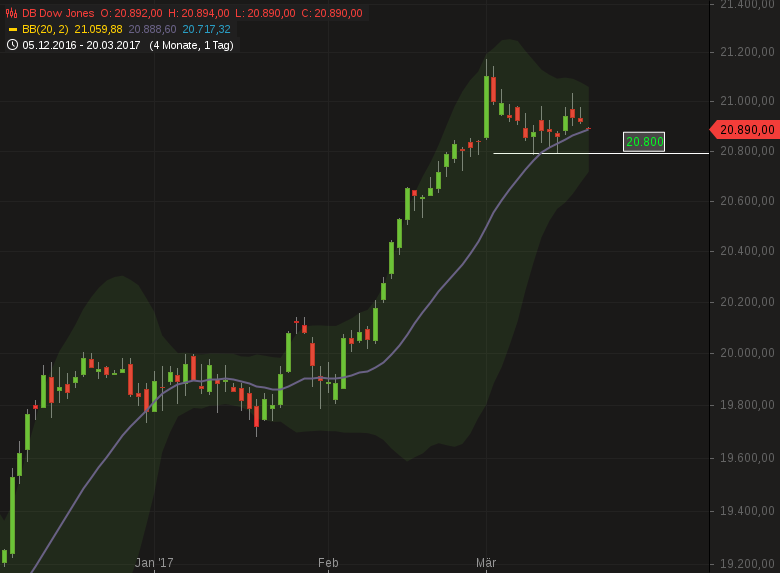Click the (4 Monate, 1 Tag) timeframe text
The height and width of the screenshot is (573, 780).
tap(192, 45)
